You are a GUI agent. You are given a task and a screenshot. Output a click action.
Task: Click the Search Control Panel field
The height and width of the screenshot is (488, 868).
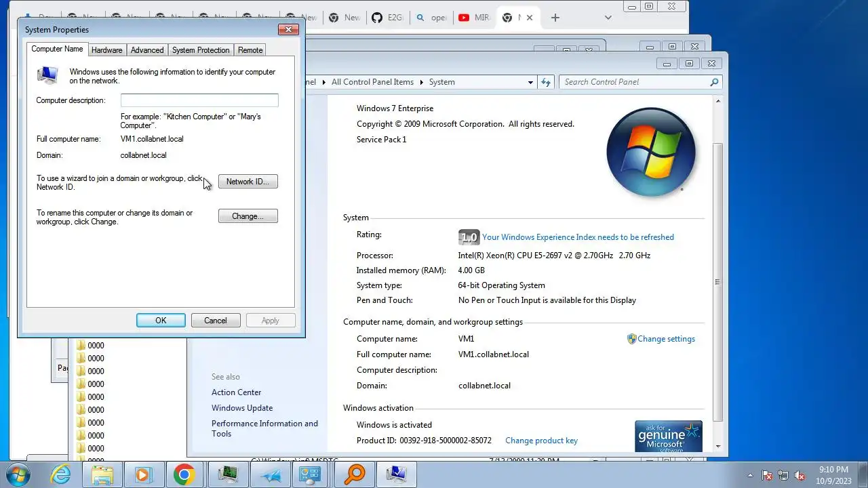[635, 82]
